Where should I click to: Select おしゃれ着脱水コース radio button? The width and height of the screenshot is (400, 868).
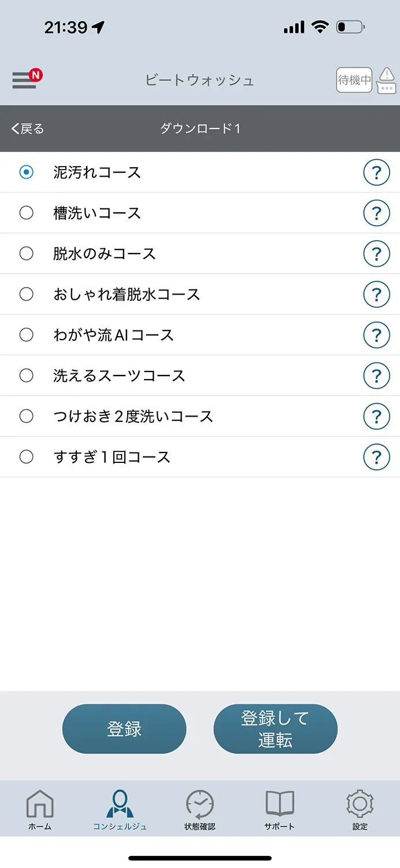click(27, 295)
